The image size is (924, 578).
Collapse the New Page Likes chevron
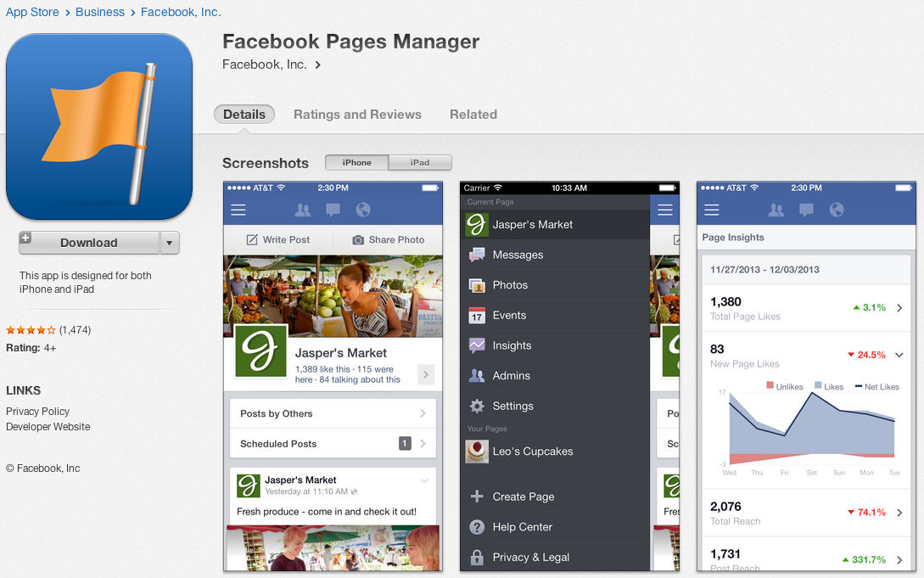[899, 355]
